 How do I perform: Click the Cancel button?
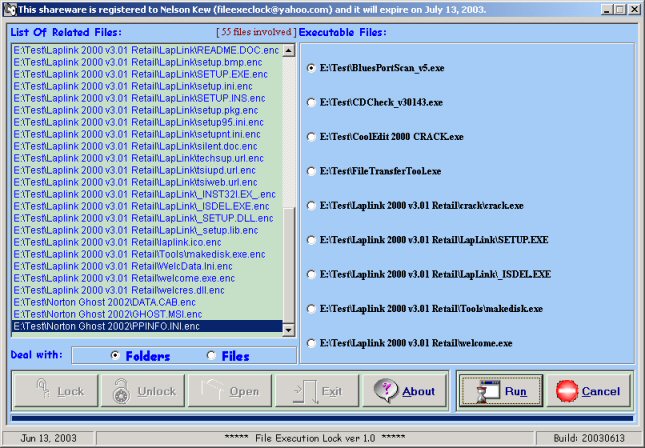(x=588, y=390)
